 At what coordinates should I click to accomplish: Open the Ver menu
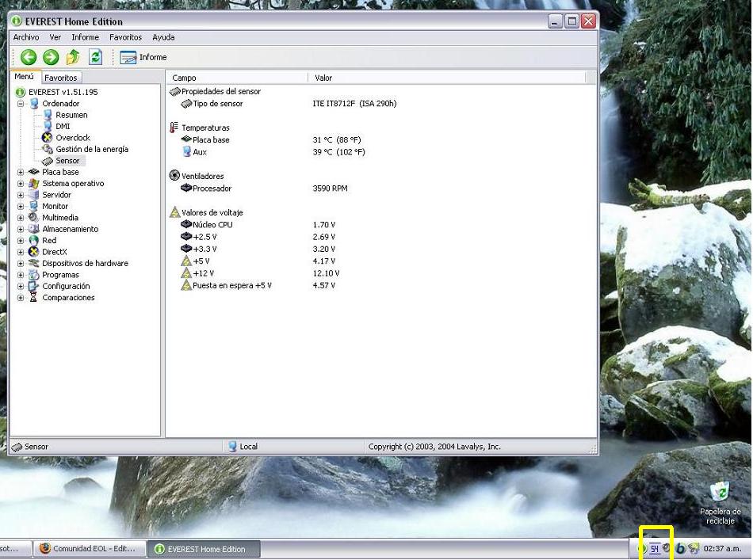[x=55, y=37]
